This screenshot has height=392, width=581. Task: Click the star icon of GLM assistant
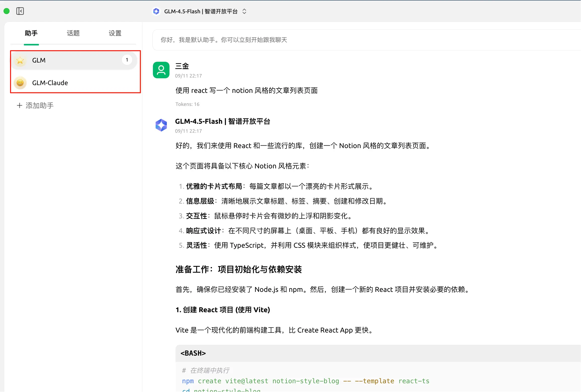pyautogui.click(x=20, y=60)
